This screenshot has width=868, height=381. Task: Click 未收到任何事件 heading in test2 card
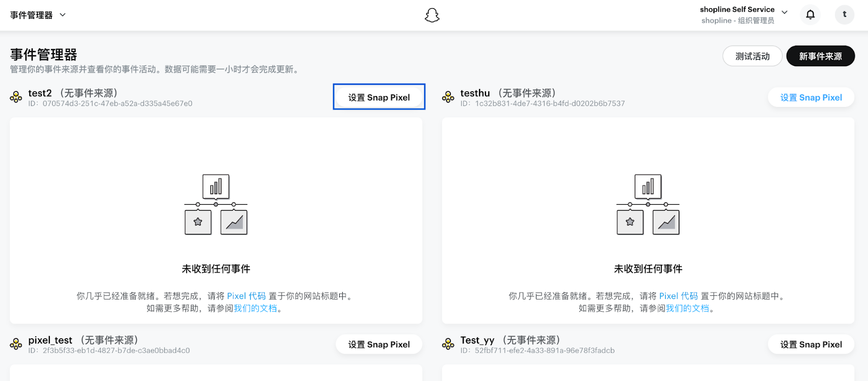(x=216, y=269)
